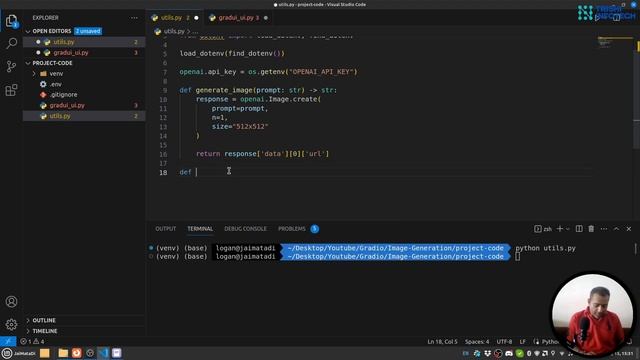Click the python utils.py terminal command

(x=545, y=248)
